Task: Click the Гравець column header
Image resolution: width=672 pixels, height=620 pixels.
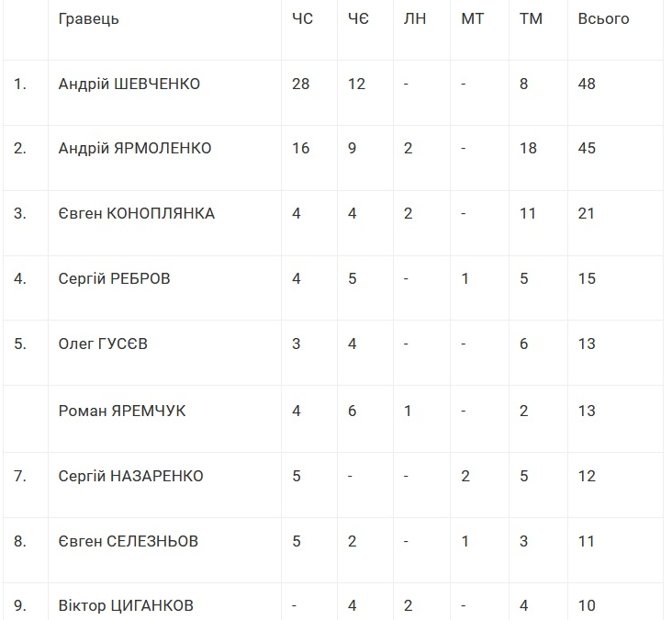Action: coord(88,18)
